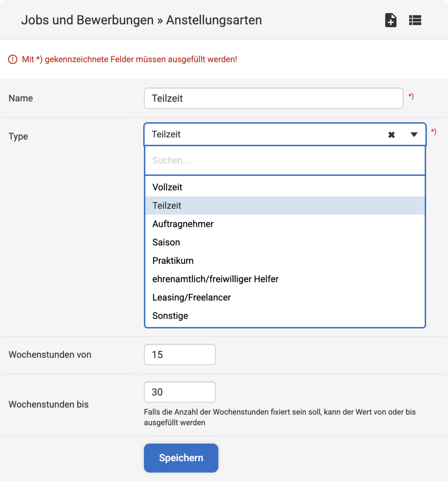Click the Suchen search field
The width and height of the screenshot is (448, 481).
[285, 160]
